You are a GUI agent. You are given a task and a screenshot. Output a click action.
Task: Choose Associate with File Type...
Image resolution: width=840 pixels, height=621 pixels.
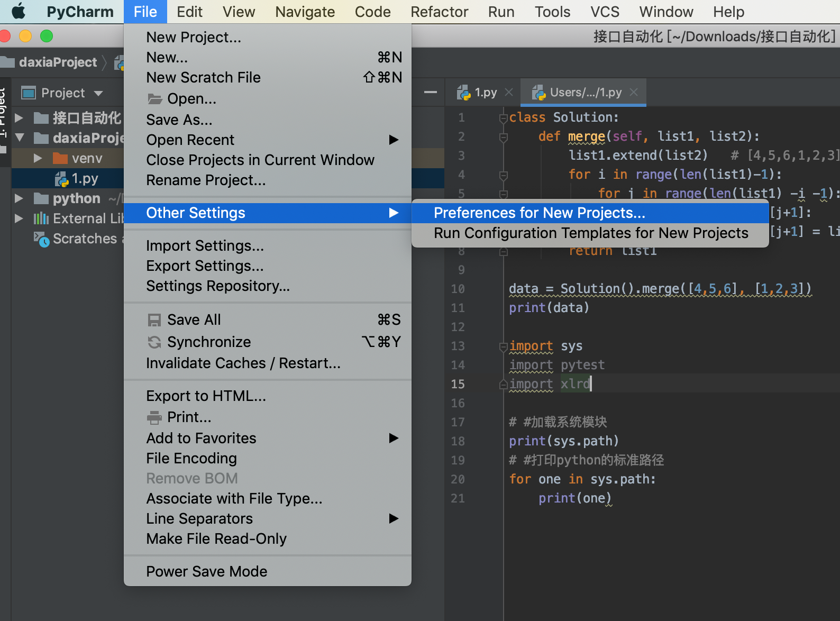tap(268, 499)
